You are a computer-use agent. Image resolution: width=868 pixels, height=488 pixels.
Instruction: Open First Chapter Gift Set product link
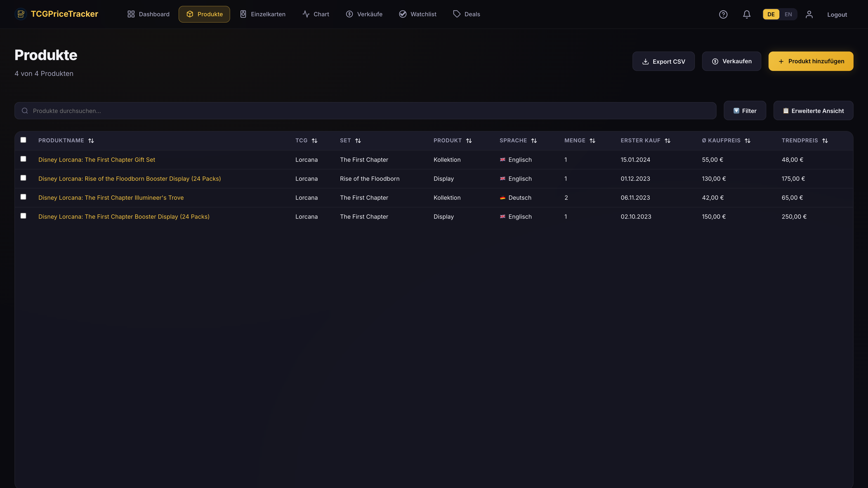97,160
